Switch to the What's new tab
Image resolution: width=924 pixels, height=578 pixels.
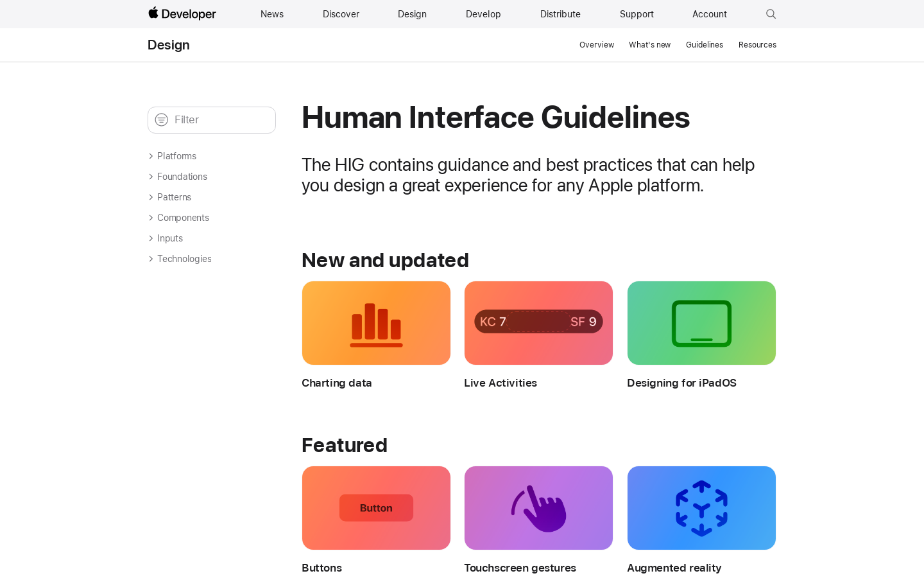point(649,45)
